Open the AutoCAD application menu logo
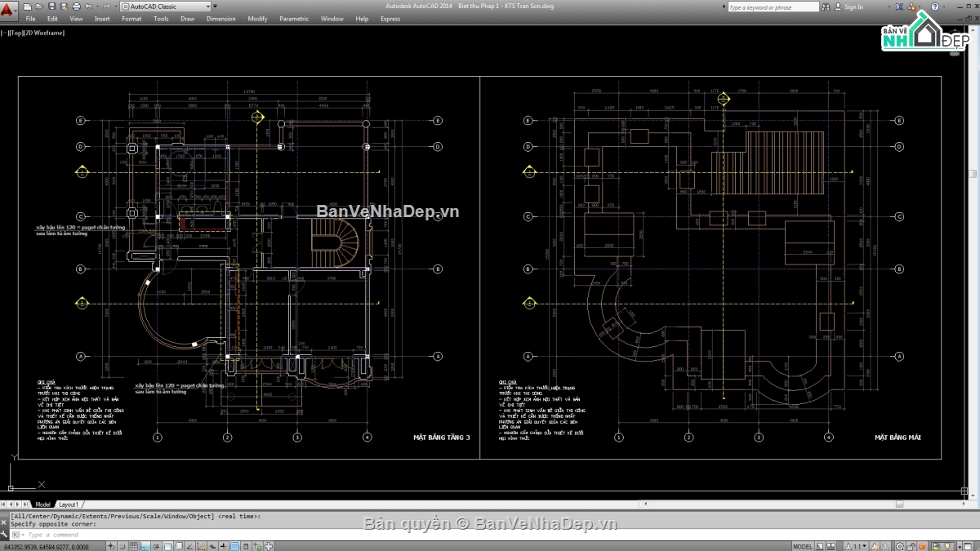The width and height of the screenshot is (980, 551). [9, 8]
